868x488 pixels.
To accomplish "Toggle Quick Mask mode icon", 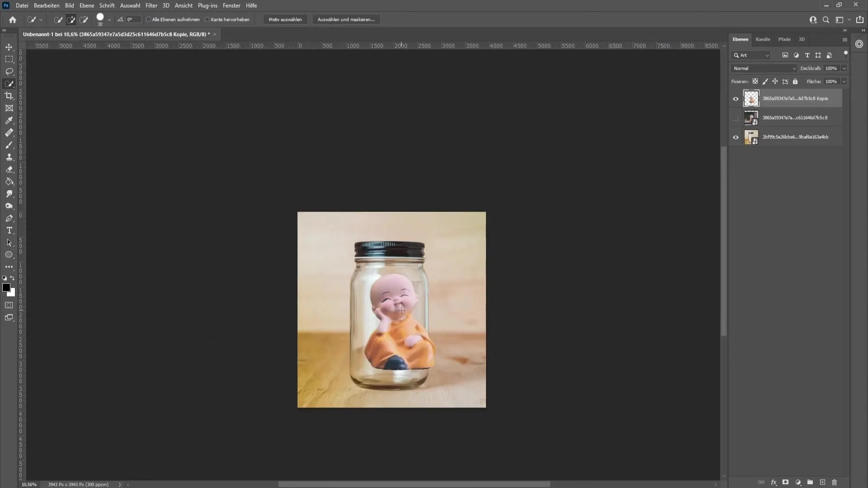I will click(x=9, y=305).
